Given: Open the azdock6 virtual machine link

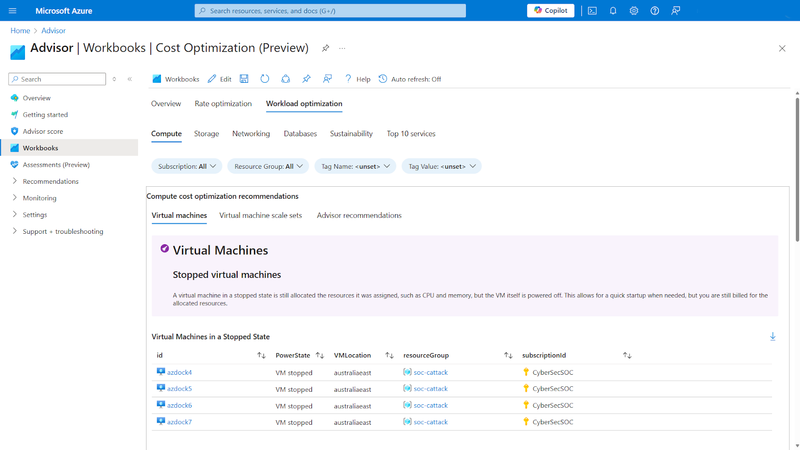Looking at the screenshot, I should click(179, 406).
